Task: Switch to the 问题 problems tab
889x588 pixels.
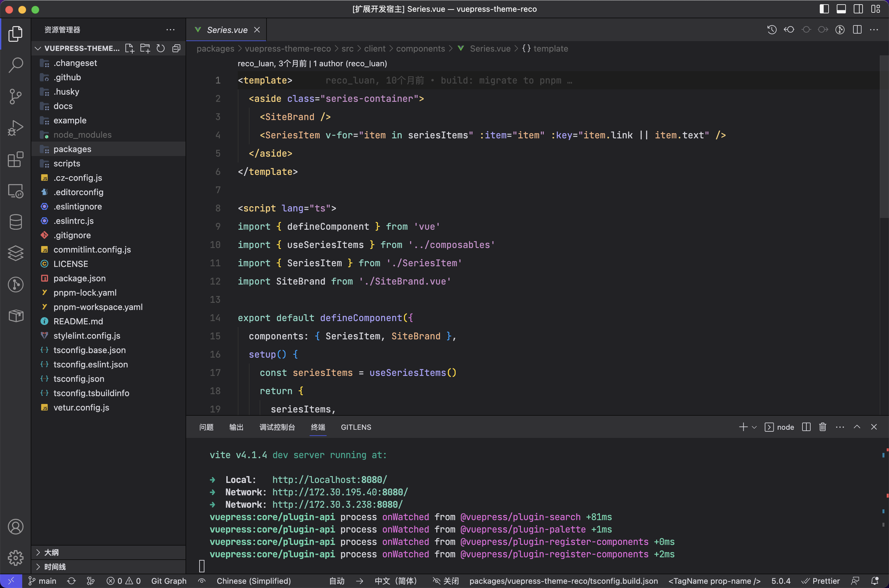Action: click(x=206, y=427)
